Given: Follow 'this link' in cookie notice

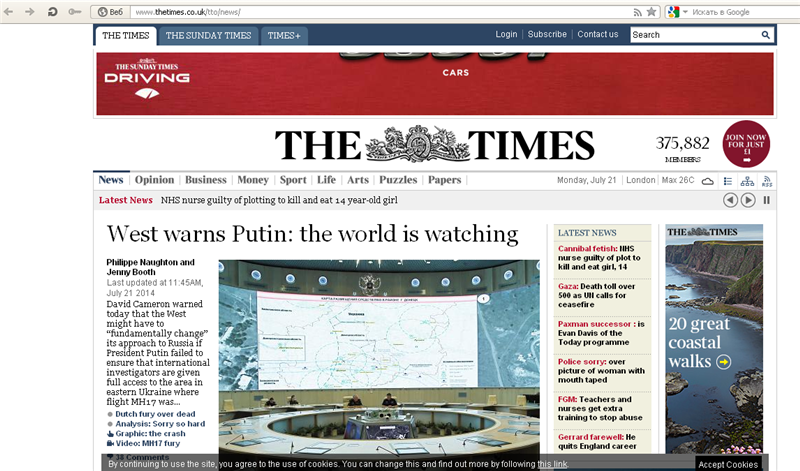Looking at the screenshot, I should [x=552, y=464].
